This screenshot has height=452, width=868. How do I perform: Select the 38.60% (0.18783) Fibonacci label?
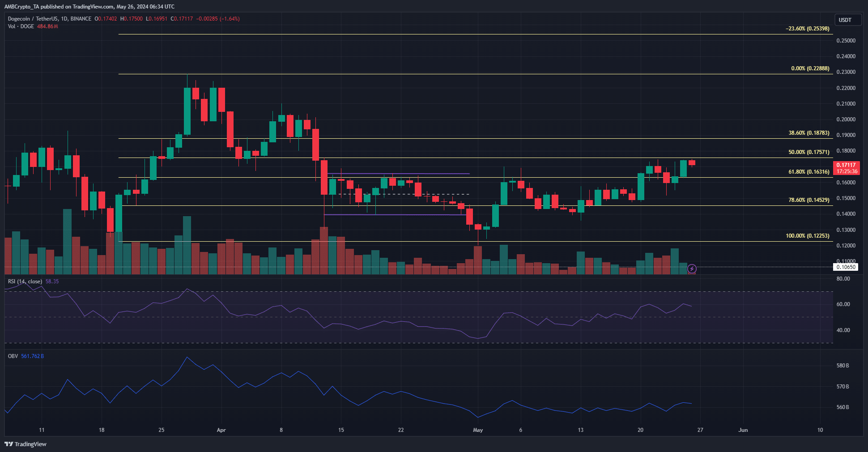point(809,133)
